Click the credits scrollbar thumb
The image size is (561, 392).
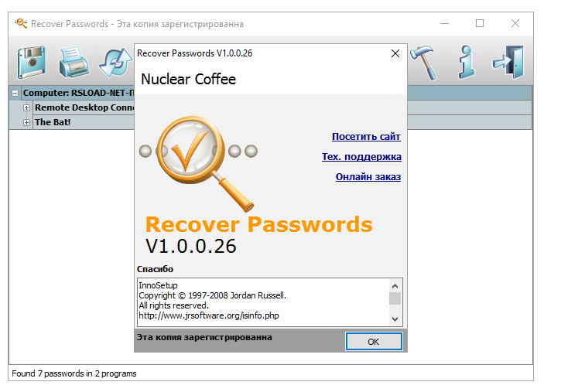(395, 298)
